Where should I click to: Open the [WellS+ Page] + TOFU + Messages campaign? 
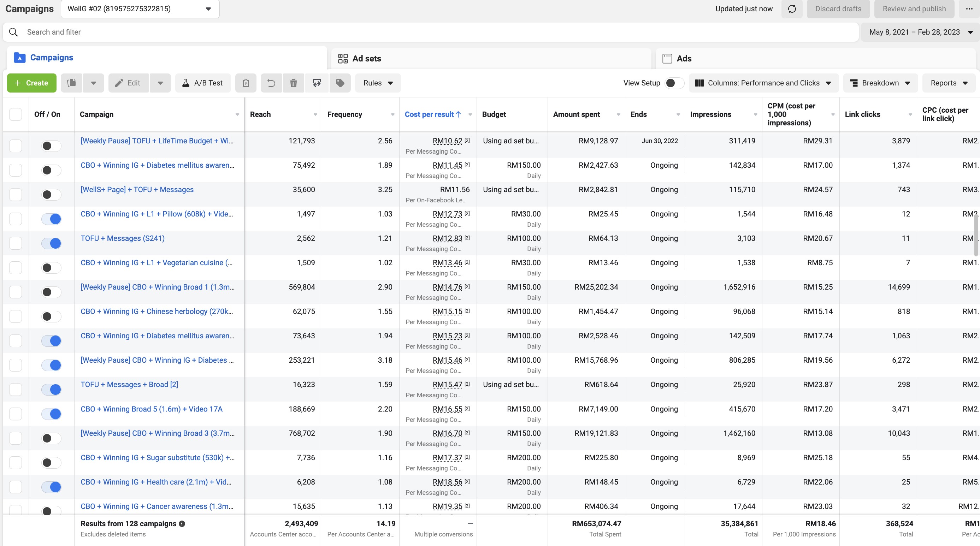pos(137,189)
